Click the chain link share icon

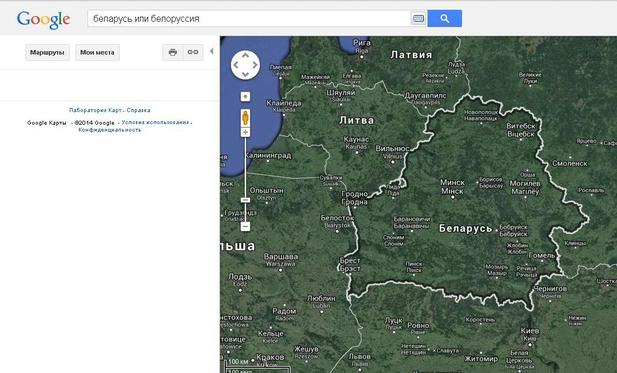pos(193,52)
